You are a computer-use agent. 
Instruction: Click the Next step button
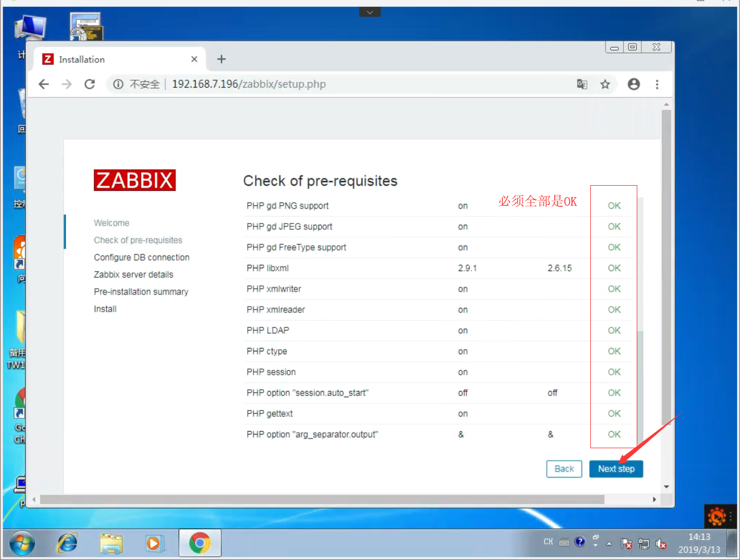616,469
